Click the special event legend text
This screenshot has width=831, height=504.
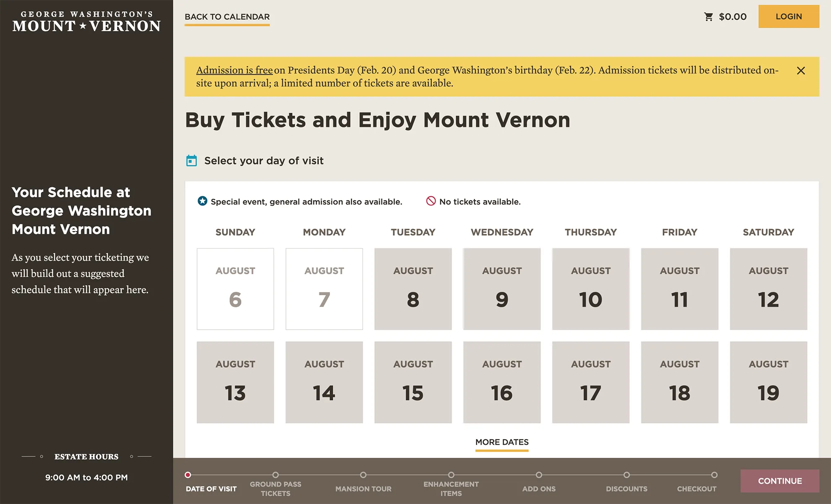point(306,202)
